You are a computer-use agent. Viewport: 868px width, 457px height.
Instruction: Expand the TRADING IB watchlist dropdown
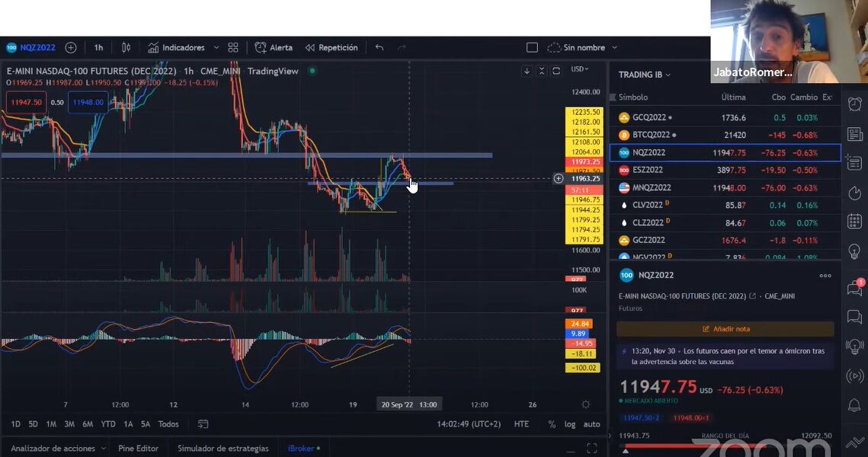point(645,75)
